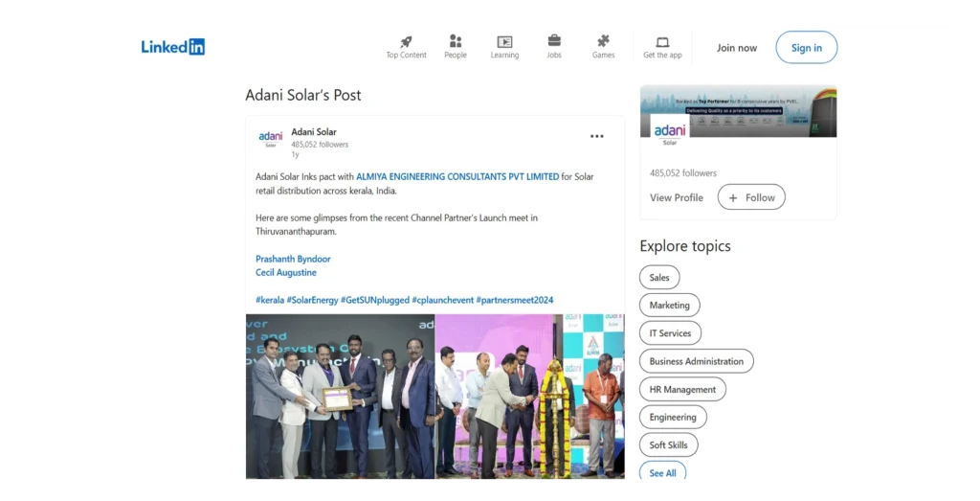Click the Join now button
Image resolution: width=980 pixels, height=501 pixels.
tap(737, 48)
